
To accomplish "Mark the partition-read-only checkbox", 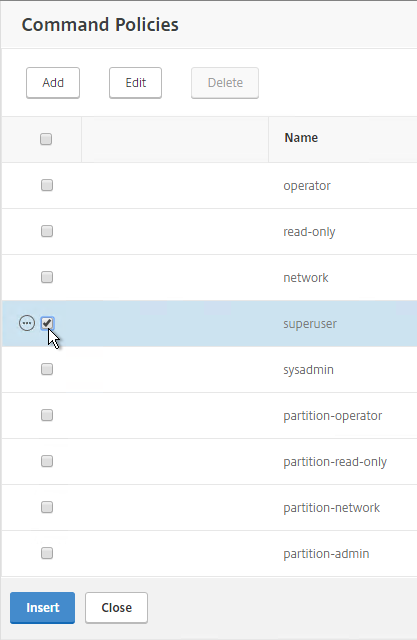I will (47, 461).
